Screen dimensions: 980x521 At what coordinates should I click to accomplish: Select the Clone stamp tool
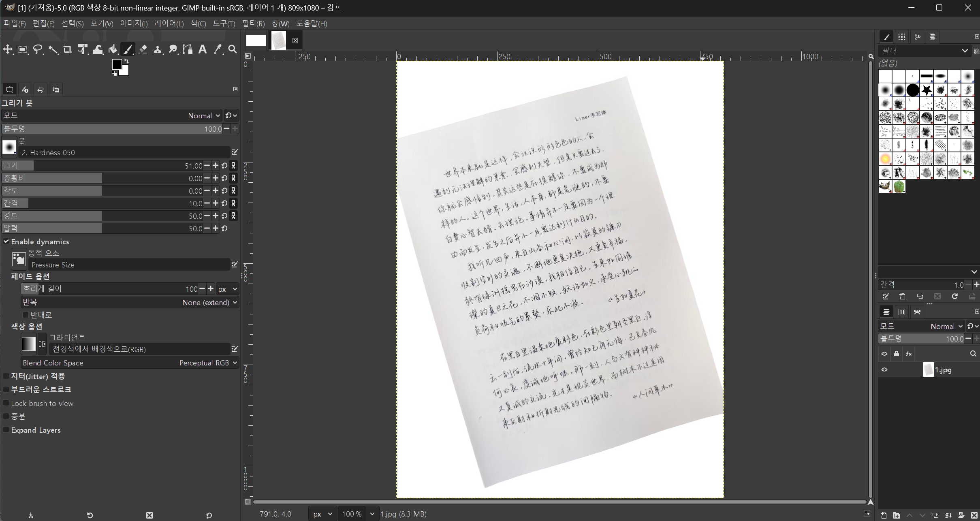coord(158,49)
